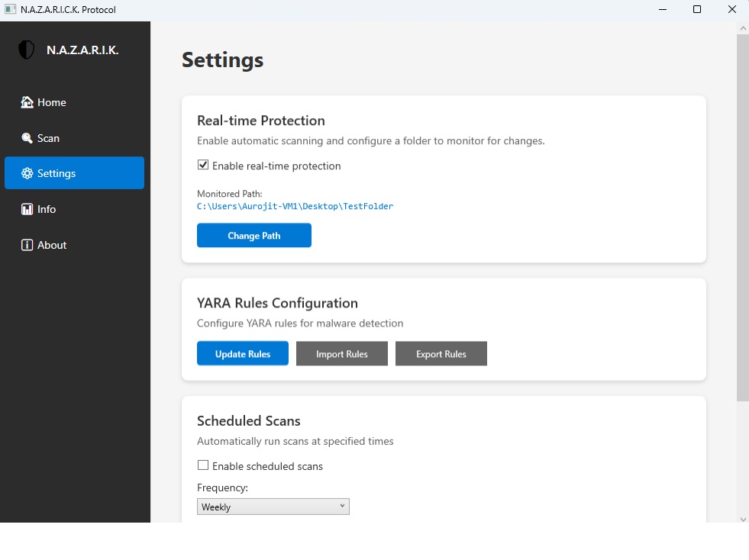Click the Settings gear icon
Screen dimensions: 749x560
27,173
